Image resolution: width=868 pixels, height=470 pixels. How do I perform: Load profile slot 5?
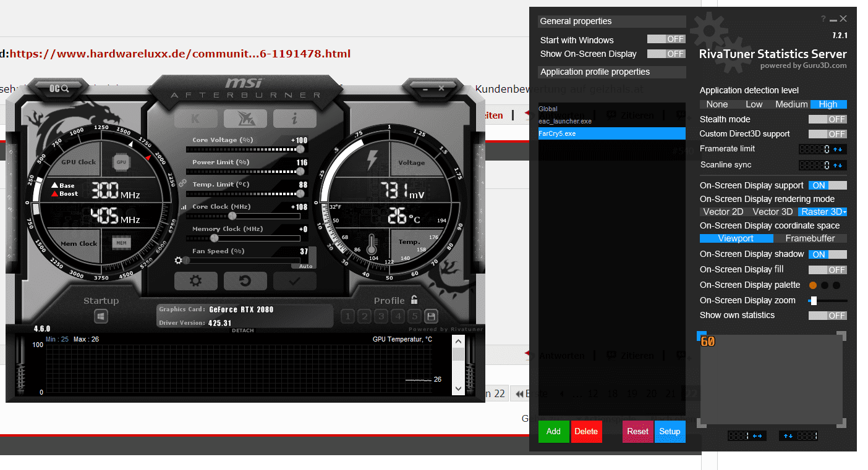pos(414,316)
